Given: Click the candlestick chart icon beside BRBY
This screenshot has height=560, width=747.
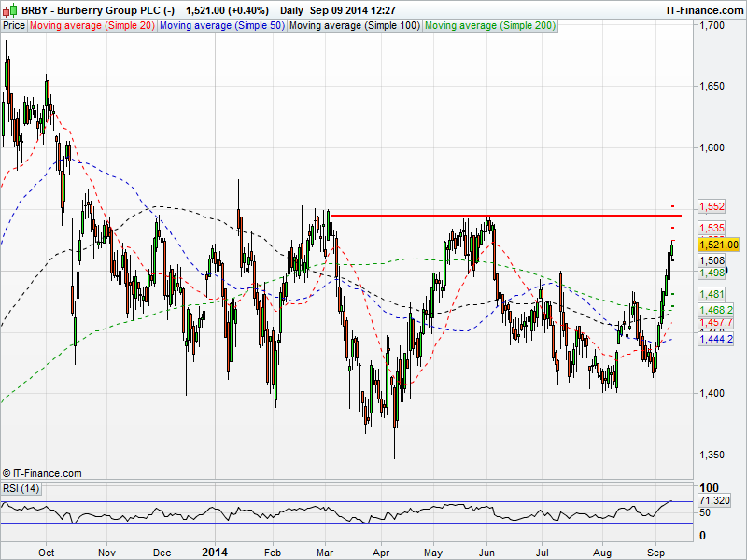Looking at the screenshot, I should pos(11,9).
